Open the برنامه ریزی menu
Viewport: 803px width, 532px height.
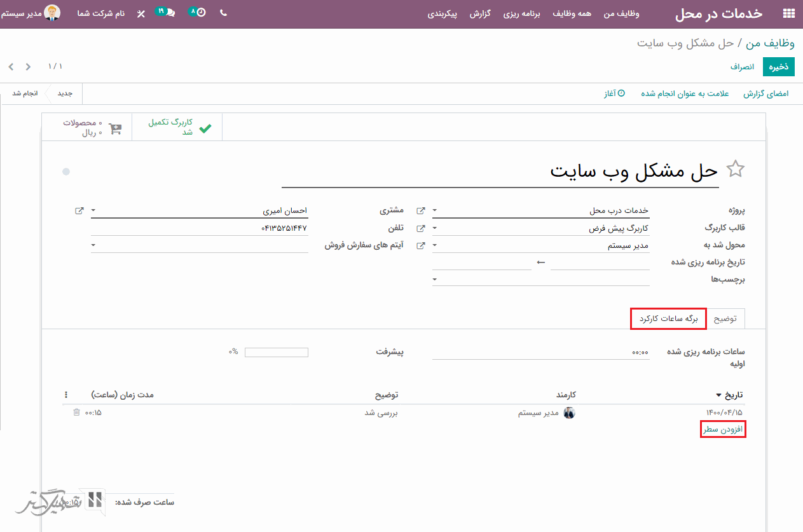[x=521, y=13]
